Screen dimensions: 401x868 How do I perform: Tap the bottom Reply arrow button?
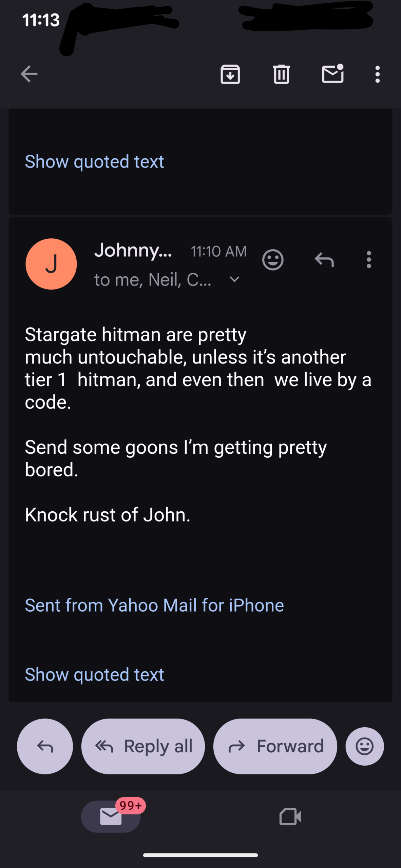click(x=45, y=746)
